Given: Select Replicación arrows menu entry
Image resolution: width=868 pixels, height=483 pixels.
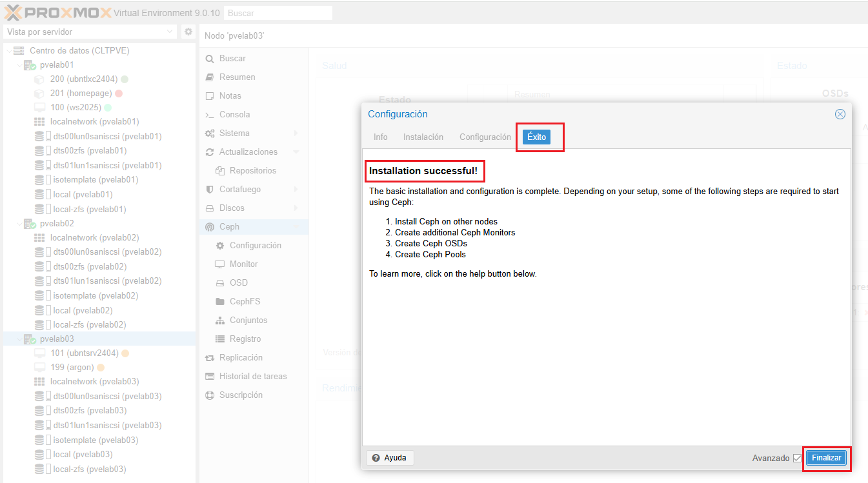Looking at the screenshot, I should pyautogui.click(x=252, y=358).
